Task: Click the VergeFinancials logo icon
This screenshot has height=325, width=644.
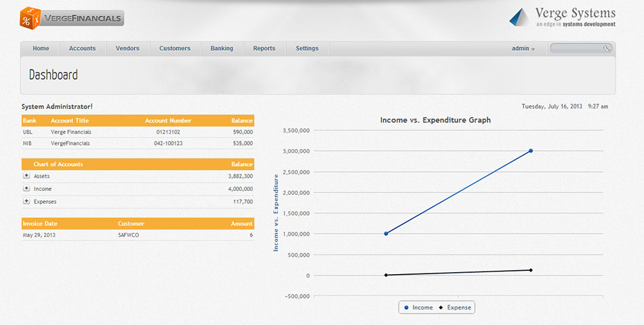Action: tap(30, 17)
